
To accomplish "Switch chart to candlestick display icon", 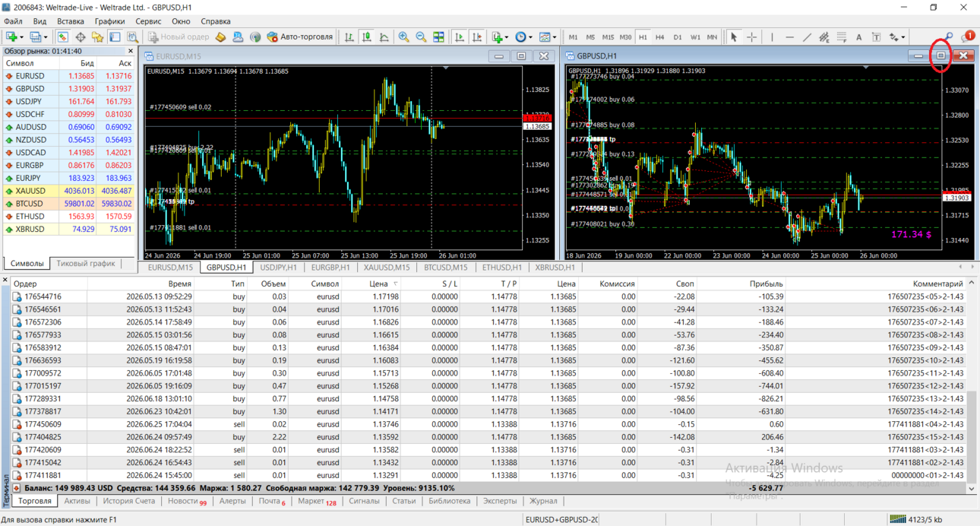I will 367,36.
